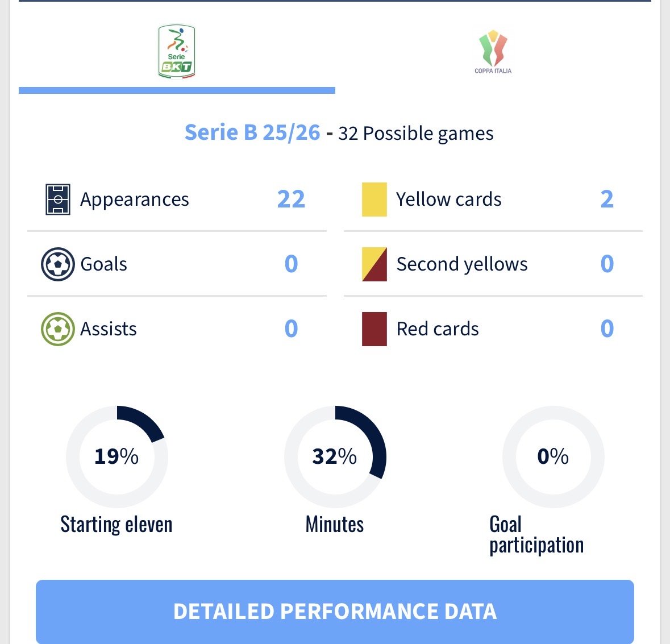Click the green Assists ball icon
The width and height of the screenshot is (670, 644).
58,329
